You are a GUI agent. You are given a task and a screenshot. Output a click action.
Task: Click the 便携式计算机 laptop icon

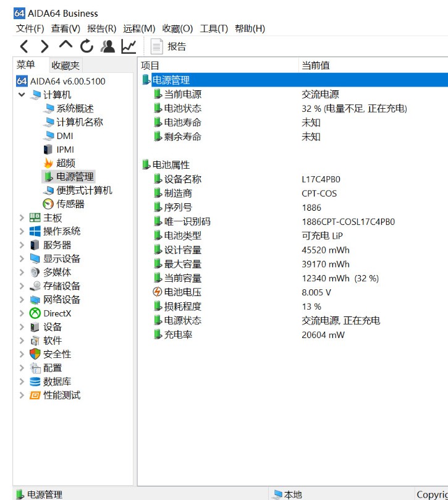click(x=48, y=190)
